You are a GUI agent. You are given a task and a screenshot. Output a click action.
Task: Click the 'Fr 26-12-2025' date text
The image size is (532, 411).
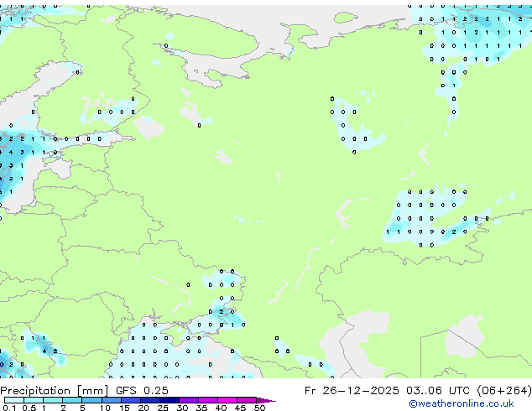[x=352, y=391]
